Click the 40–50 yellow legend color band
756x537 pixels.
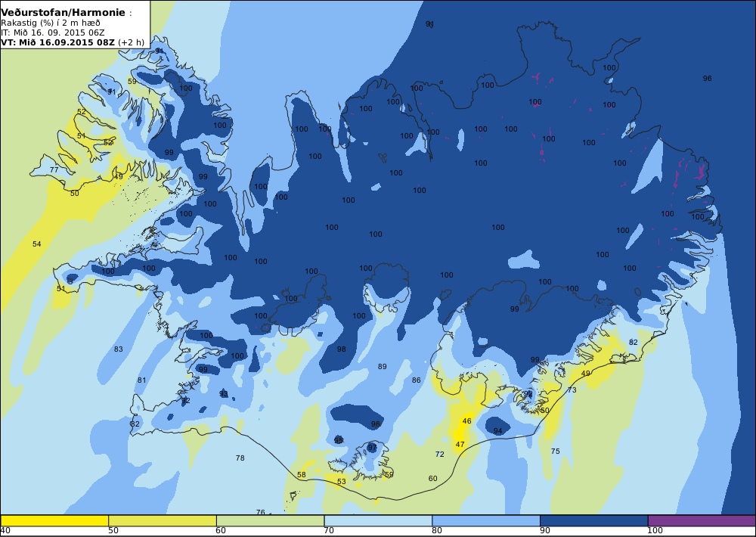(x=54, y=520)
